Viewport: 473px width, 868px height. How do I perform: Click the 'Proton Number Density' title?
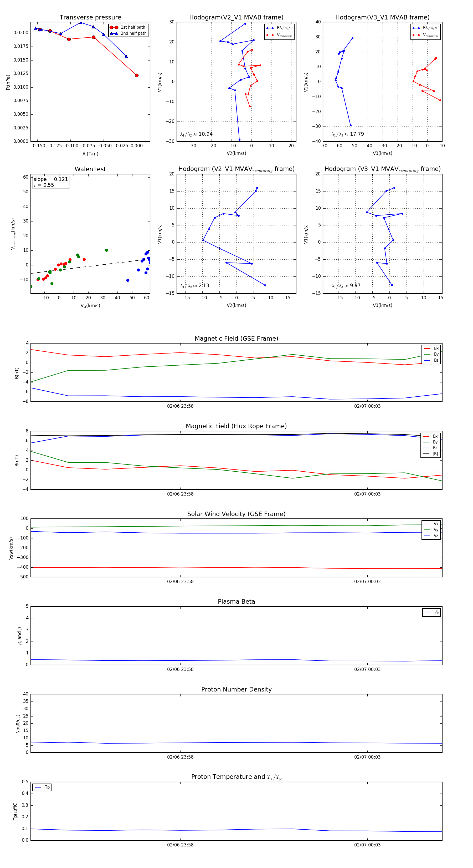point(236,689)
